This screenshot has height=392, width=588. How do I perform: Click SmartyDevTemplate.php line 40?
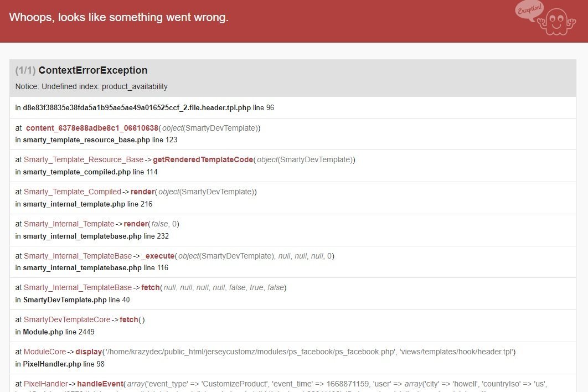pyautogui.click(x=65, y=300)
